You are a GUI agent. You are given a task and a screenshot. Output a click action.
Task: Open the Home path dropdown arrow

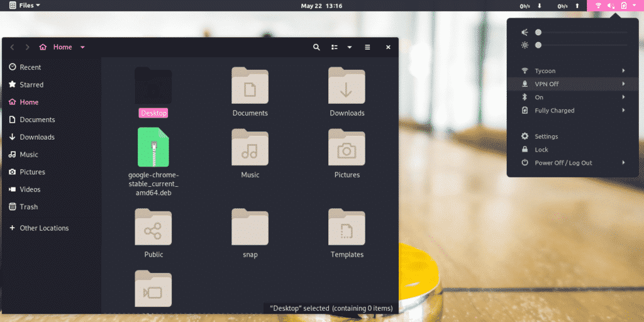click(82, 47)
